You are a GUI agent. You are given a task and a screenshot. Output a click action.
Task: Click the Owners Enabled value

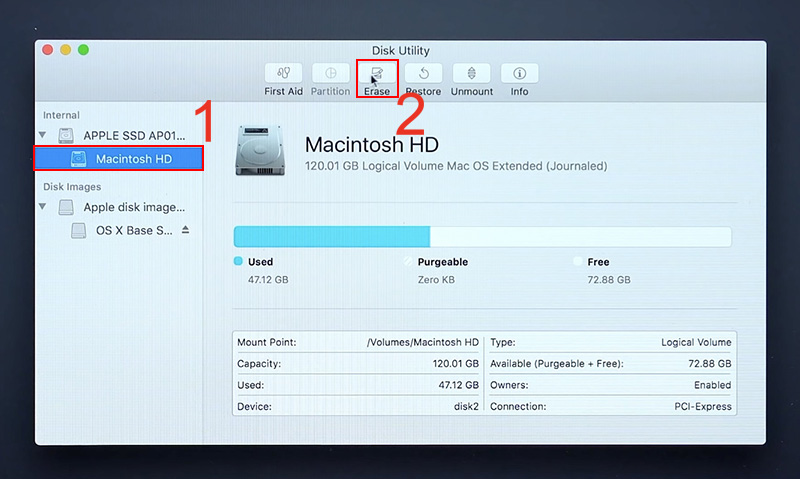[x=712, y=385]
